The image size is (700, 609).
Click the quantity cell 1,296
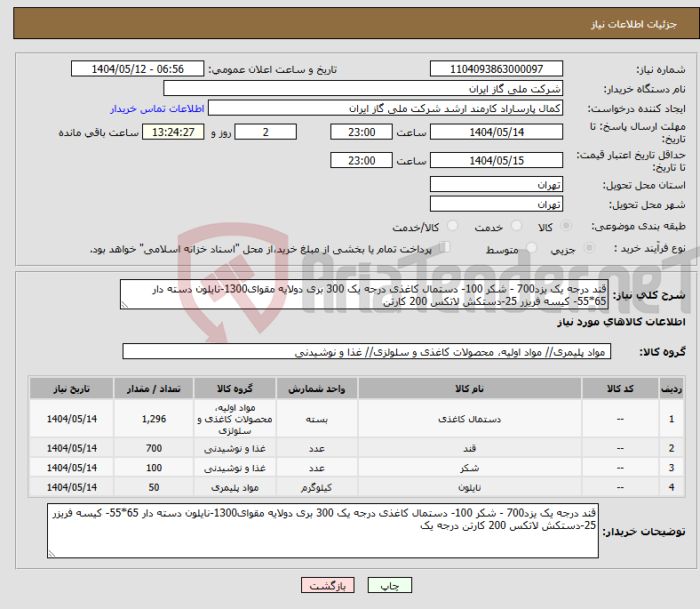154,419
